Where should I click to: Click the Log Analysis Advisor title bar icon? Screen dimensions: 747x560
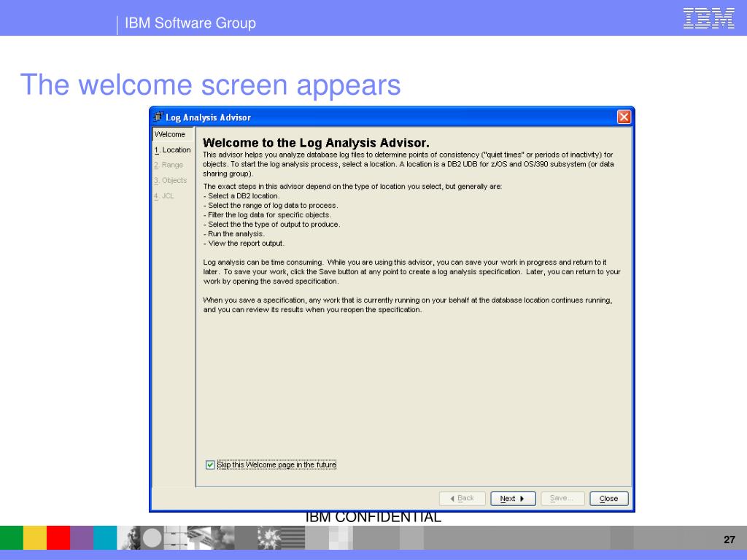(x=158, y=117)
